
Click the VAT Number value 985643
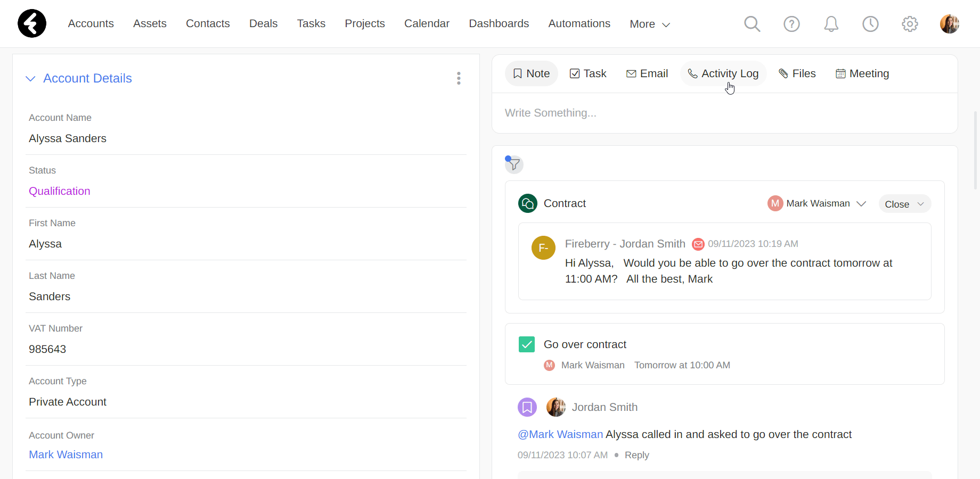(47, 349)
